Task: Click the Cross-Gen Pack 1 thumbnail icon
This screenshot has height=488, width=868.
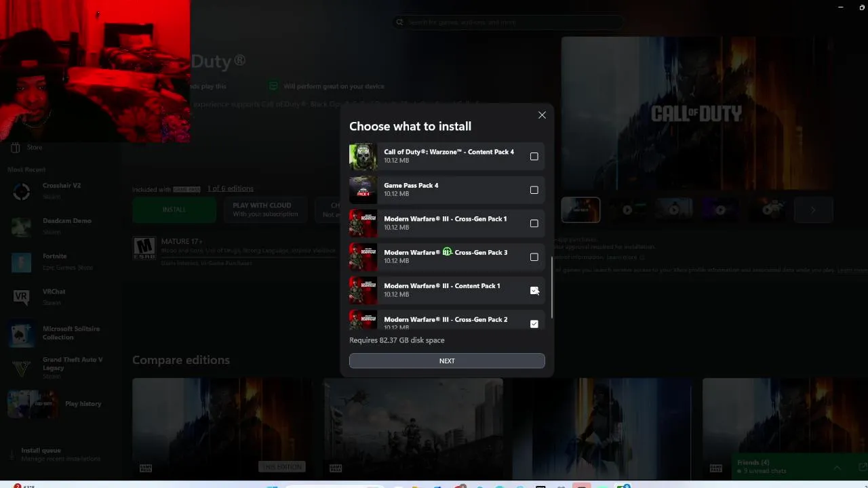Action: (363, 223)
